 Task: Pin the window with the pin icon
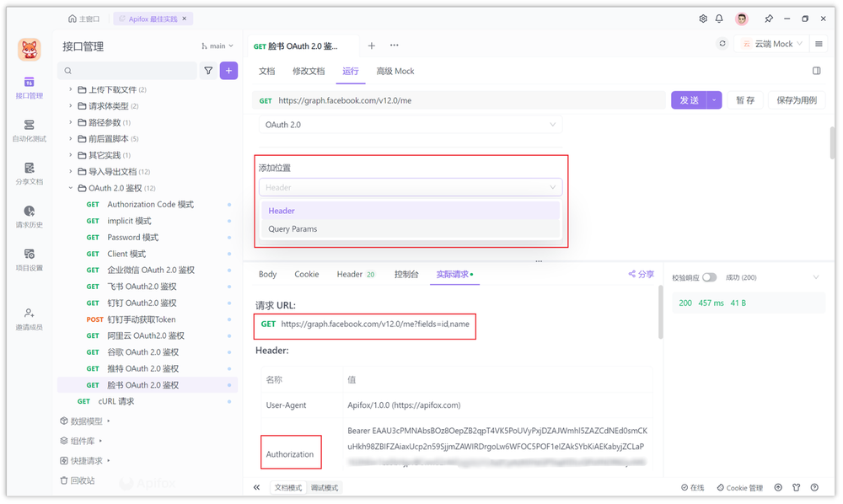[770, 18]
